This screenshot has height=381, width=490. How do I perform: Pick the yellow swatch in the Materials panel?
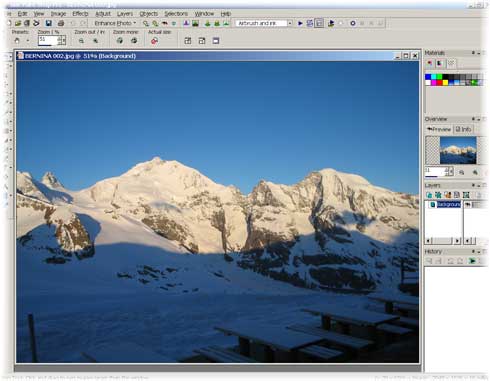click(x=445, y=82)
